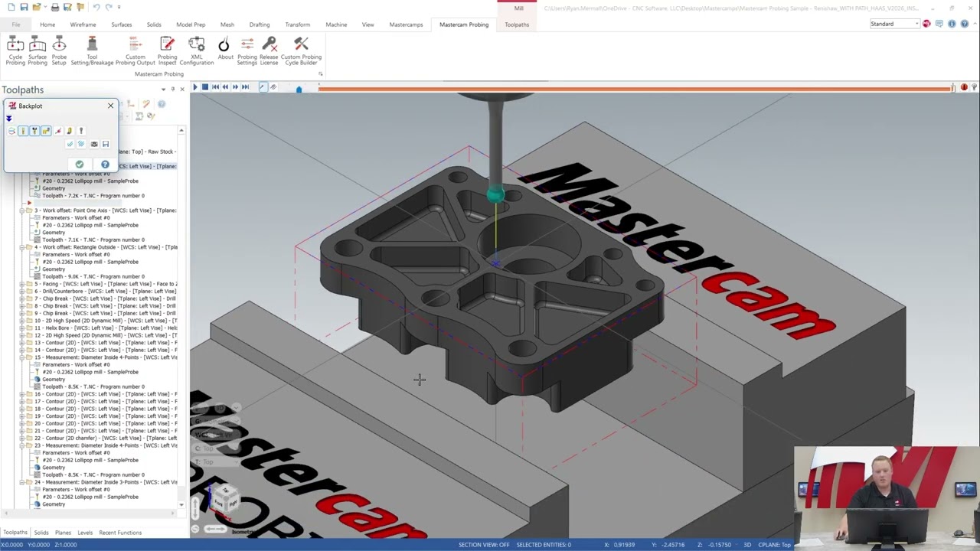Click Release License icon

tap(269, 51)
